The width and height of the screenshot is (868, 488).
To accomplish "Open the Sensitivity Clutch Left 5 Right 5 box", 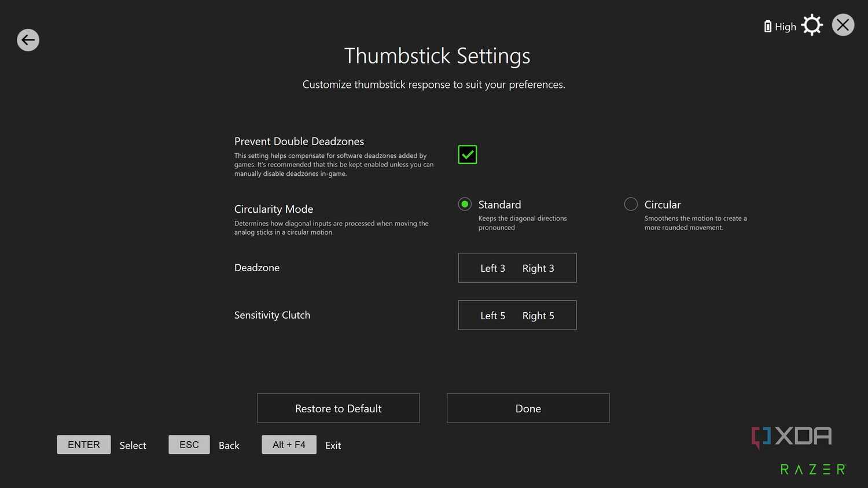I will point(517,315).
